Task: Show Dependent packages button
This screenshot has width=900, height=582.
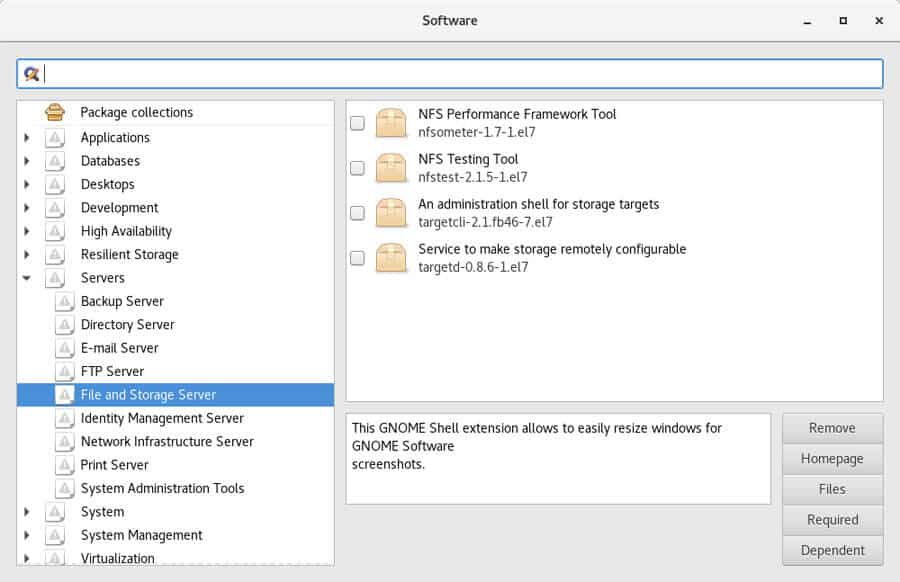Action: click(832, 550)
